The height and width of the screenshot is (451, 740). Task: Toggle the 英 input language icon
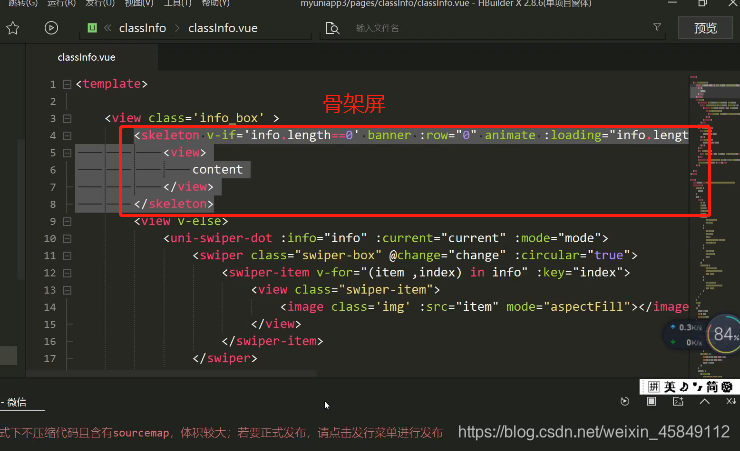point(670,387)
